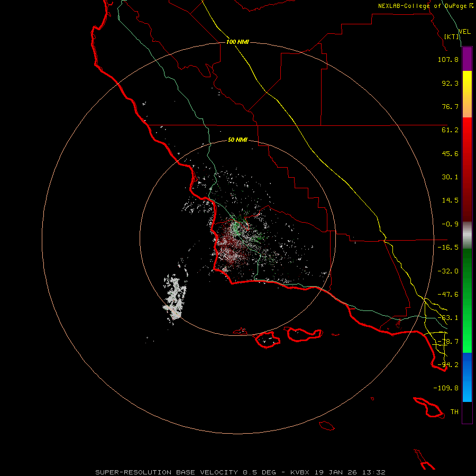476x476 pixels.
Task: Click the -63.1 velocity scale value
Action: (448, 318)
